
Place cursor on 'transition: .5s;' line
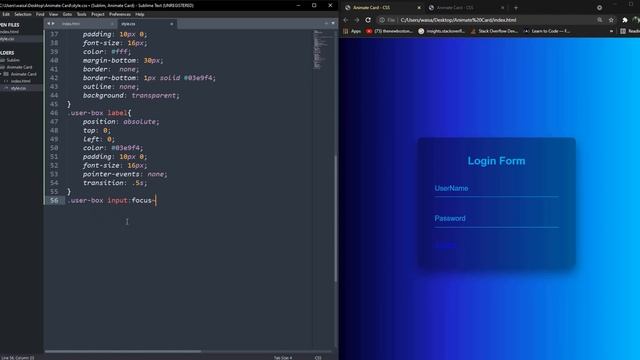pos(115,183)
